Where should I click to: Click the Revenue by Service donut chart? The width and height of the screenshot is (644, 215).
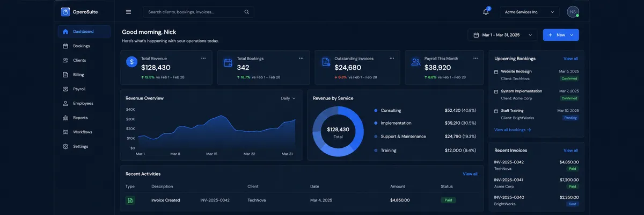pyautogui.click(x=338, y=132)
